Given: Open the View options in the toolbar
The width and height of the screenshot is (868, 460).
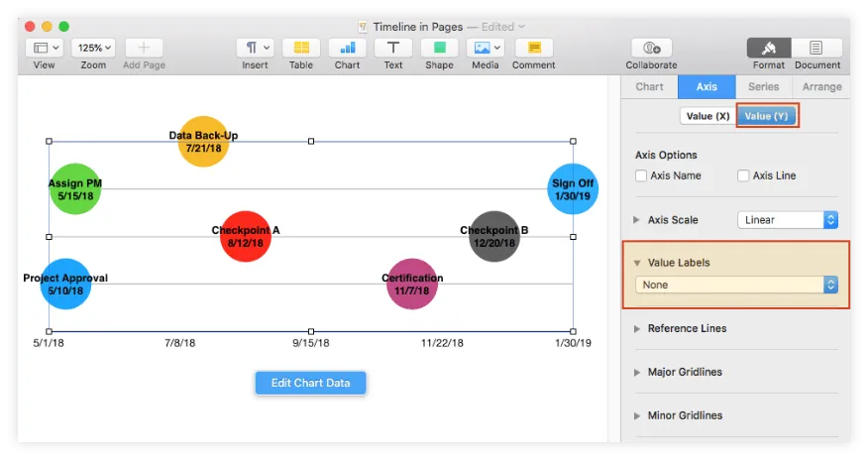Looking at the screenshot, I should pos(45,48).
